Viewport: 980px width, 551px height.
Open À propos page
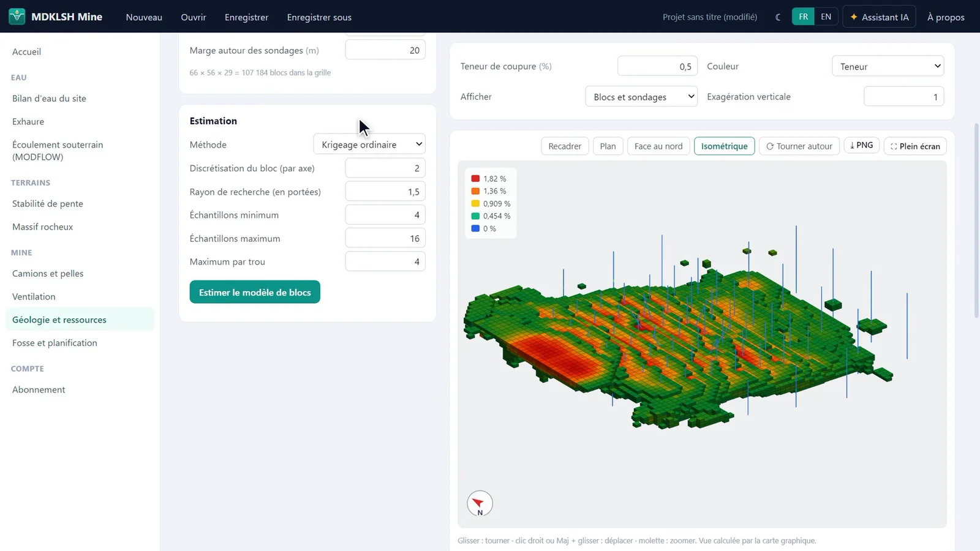click(946, 17)
